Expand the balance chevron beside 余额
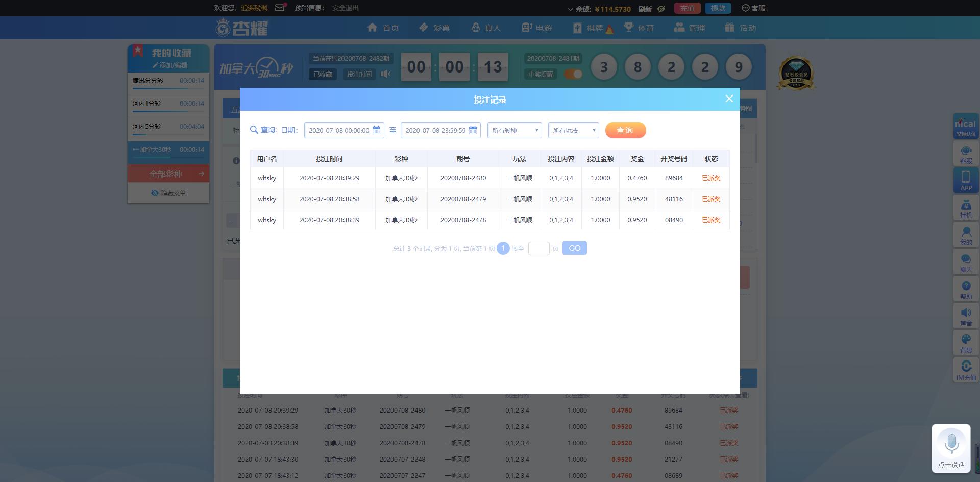 (x=570, y=9)
